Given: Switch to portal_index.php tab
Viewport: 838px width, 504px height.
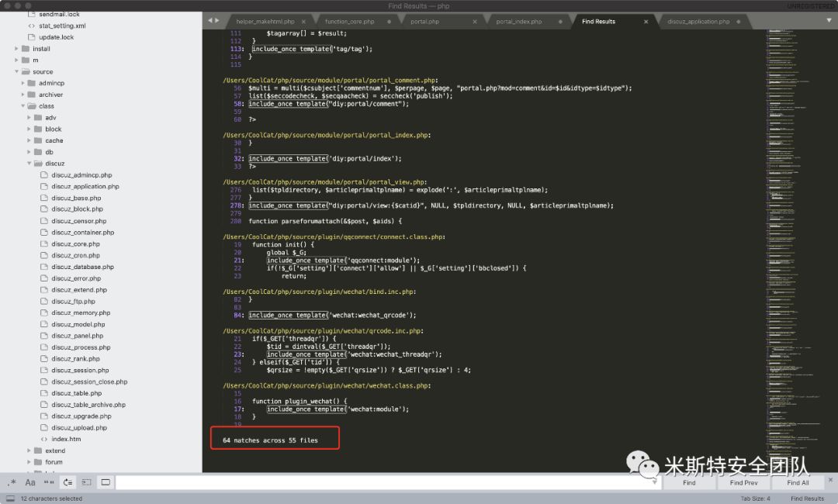Looking at the screenshot, I should tap(519, 22).
